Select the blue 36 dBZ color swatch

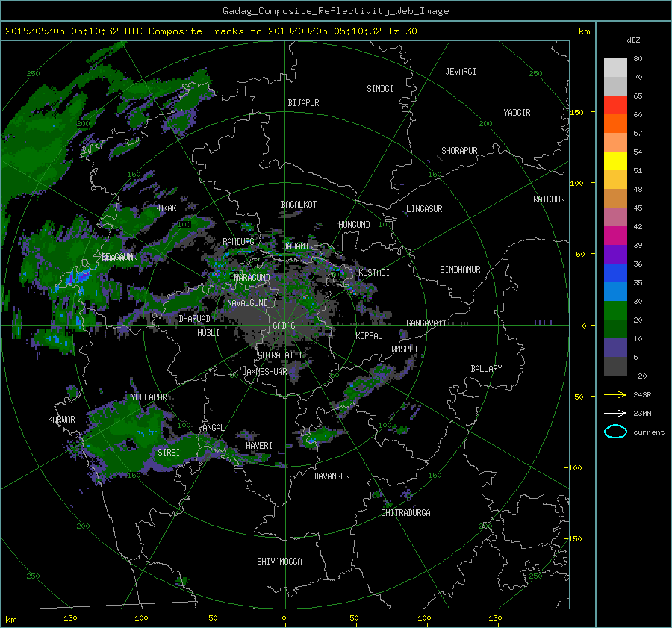pyautogui.click(x=615, y=273)
